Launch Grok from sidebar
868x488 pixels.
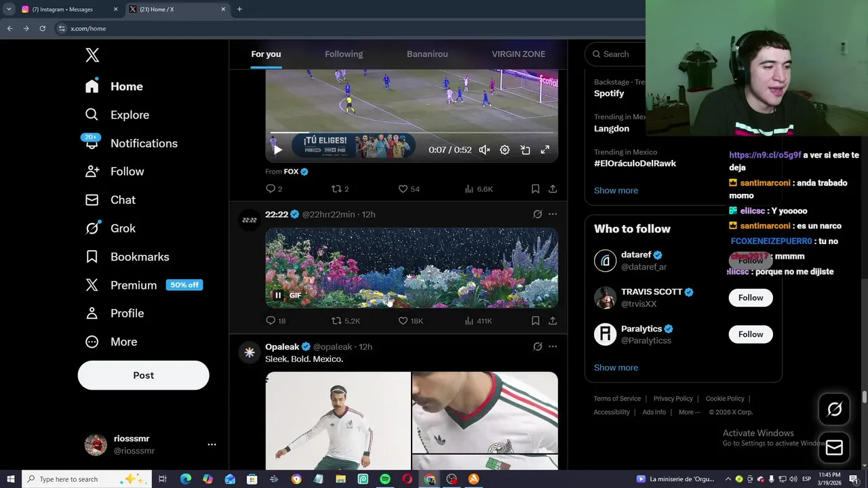coord(110,228)
